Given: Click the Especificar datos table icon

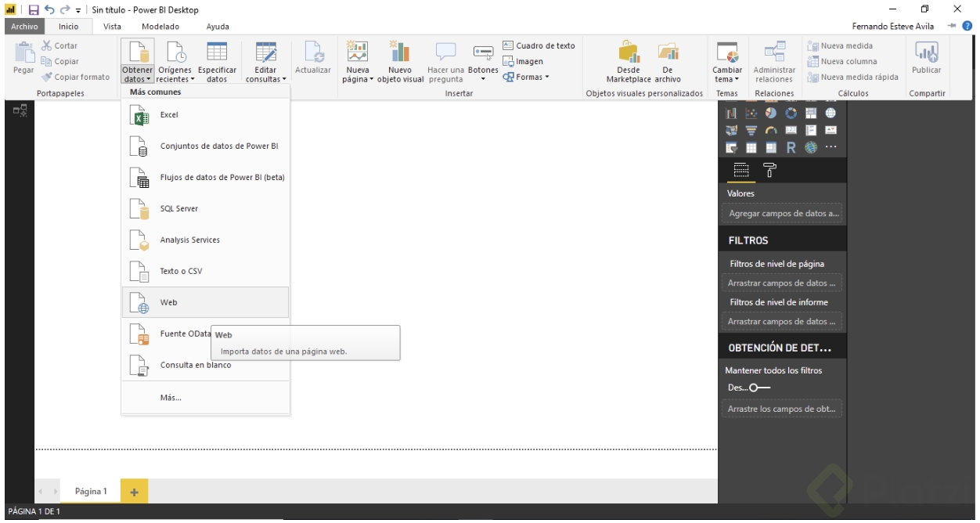Looking at the screenshot, I should point(217,52).
